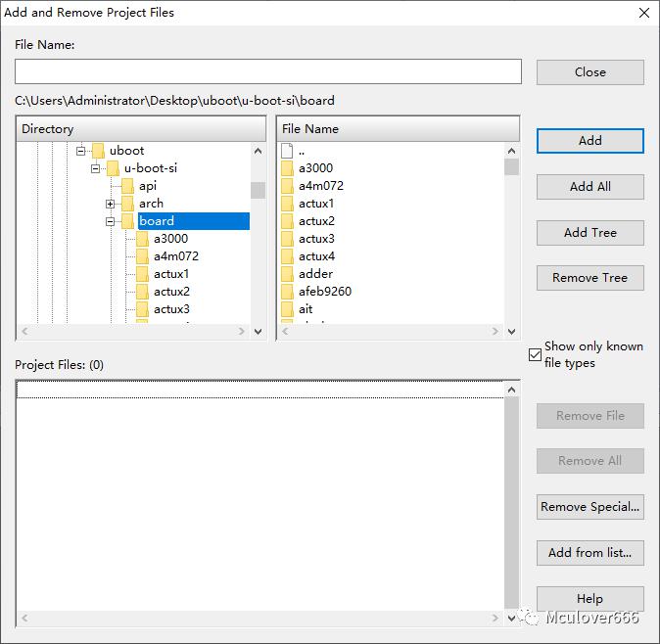
Task: Click a3000 folder icon in Directory tree
Action: click(x=142, y=239)
